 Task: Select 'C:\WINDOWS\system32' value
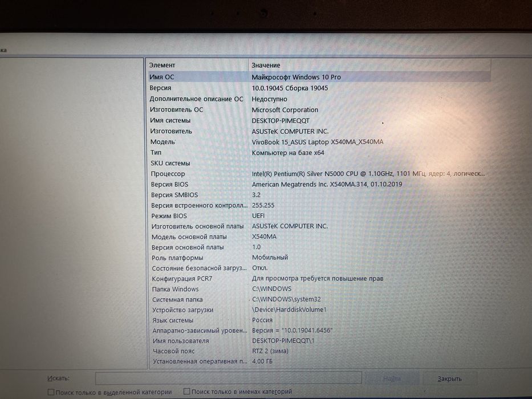click(286, 299)
